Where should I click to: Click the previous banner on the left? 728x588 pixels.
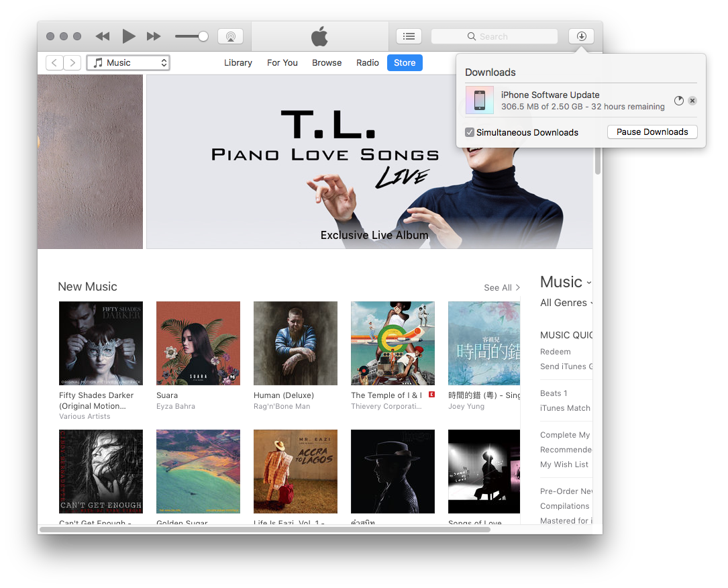pos(90,162)
